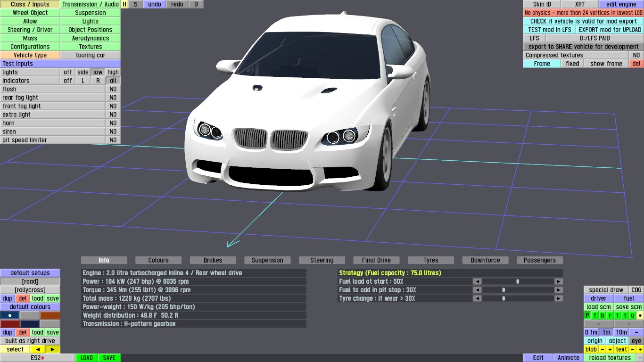Click the left arrow beside select
Screen dimensions: 644x362
(38, 349)
